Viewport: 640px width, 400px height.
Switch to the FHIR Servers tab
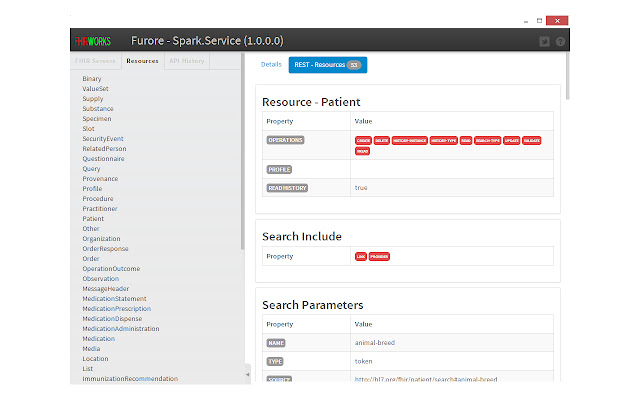point(95,61)
